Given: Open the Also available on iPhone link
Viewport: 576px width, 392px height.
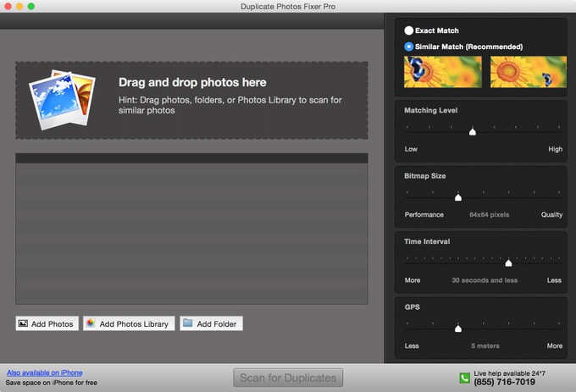Looking at the screenshot, I should (44, 373).
